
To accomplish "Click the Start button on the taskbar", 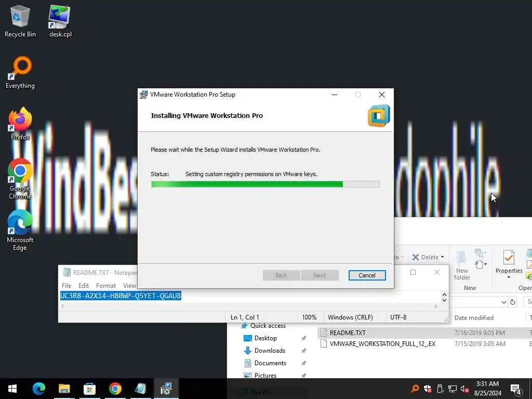I will pyautogui.click(x=12, y=389).
